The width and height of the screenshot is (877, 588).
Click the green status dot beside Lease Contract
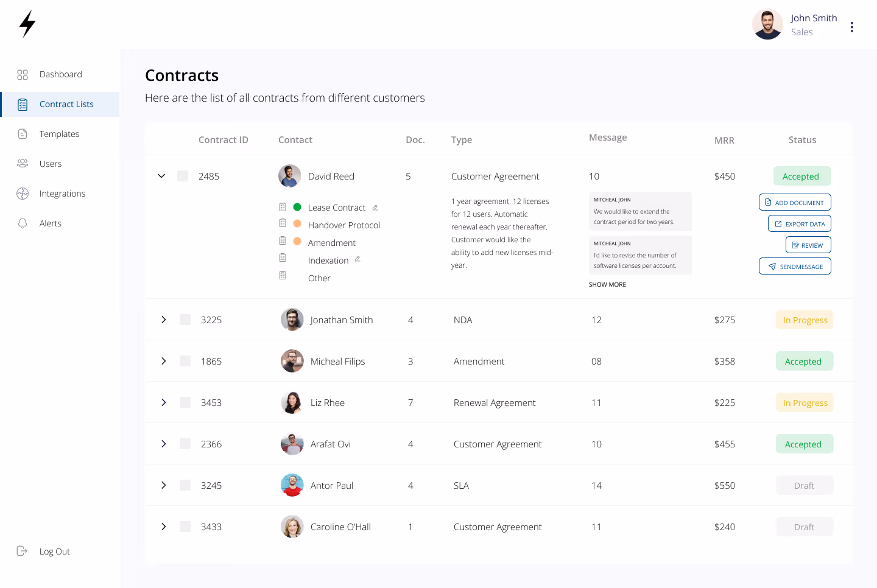[x=297, y=207]
